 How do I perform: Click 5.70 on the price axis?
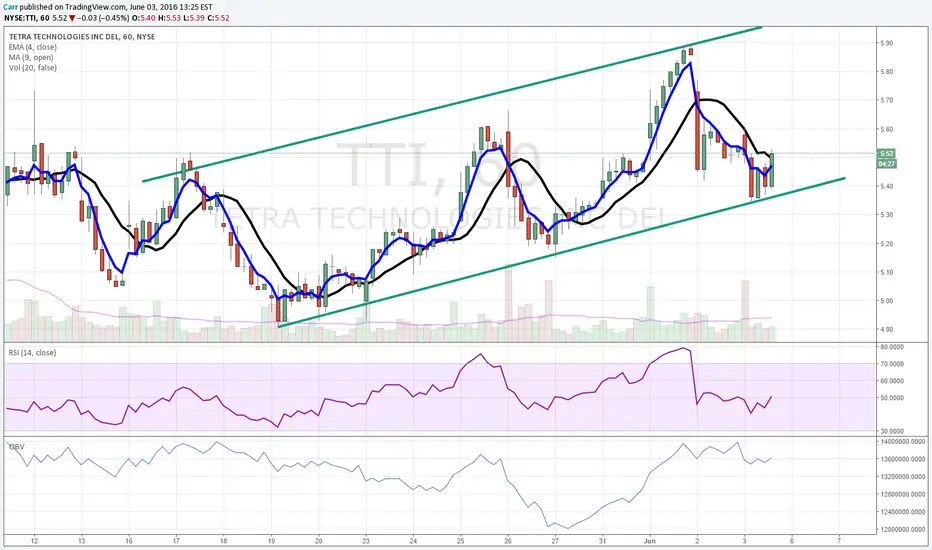tap(886, 100)
